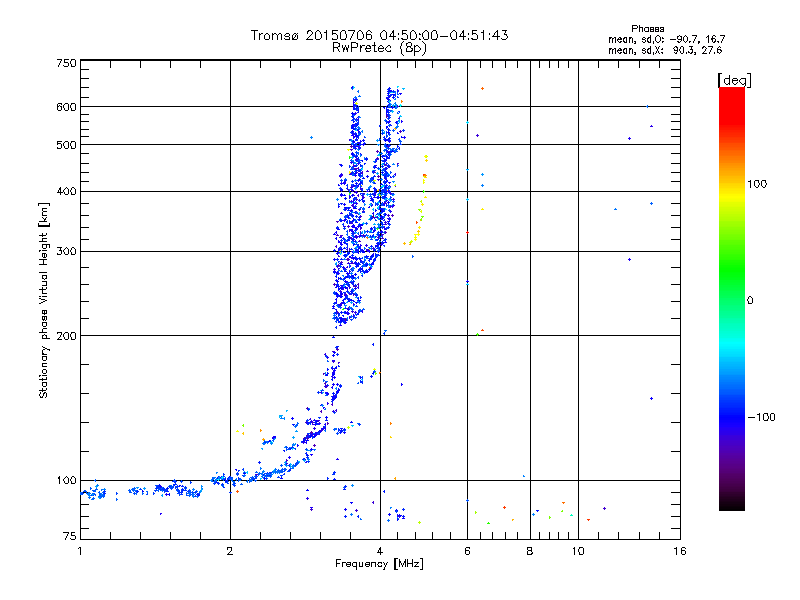Screen dimensions: 800x600
Task: Click the y-axis tick label '100'
Action: pyautogui.click(x=66, y=480)
